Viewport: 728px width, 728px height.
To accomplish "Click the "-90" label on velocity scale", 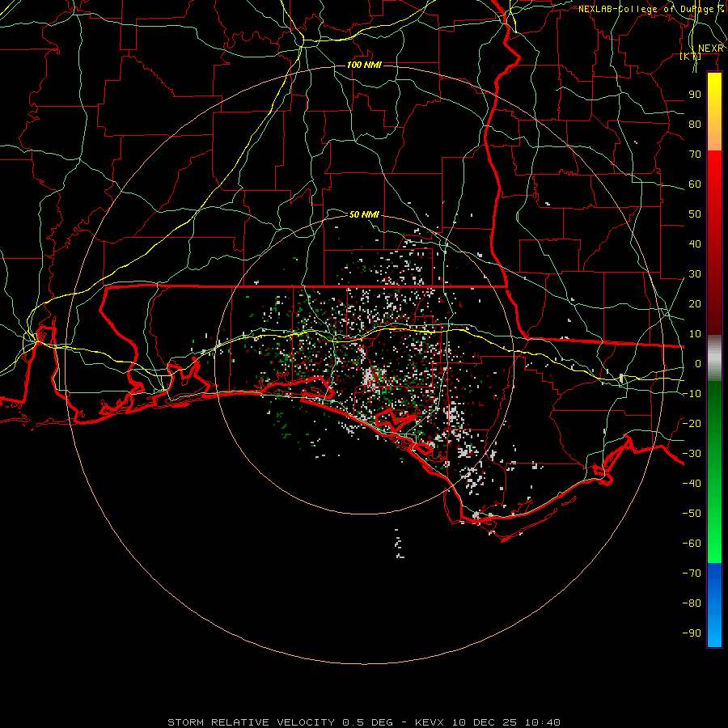I will point(692,633).
